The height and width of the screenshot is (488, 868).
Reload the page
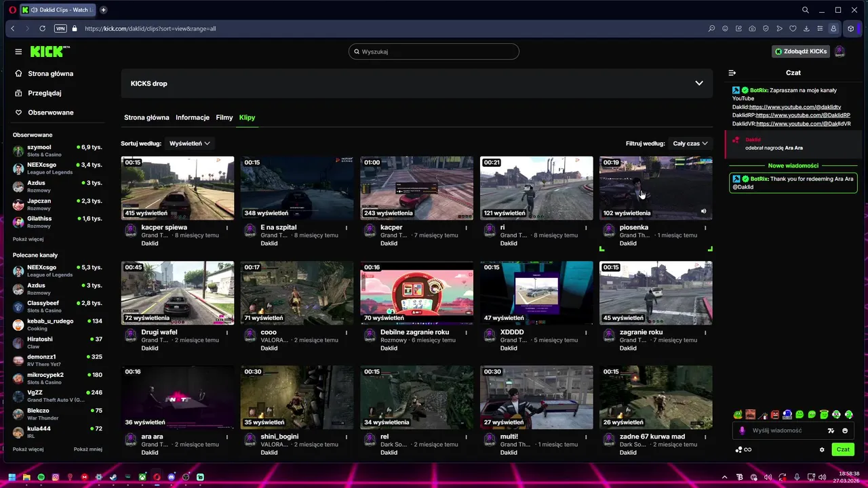point(42,28)
